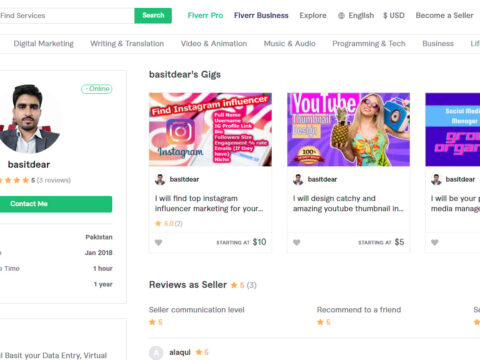Image resolution: width=480 pixels, height=360 pixels.
Task: Open the YouTube Thumbnail Design gig image
Action: point(349,130)
